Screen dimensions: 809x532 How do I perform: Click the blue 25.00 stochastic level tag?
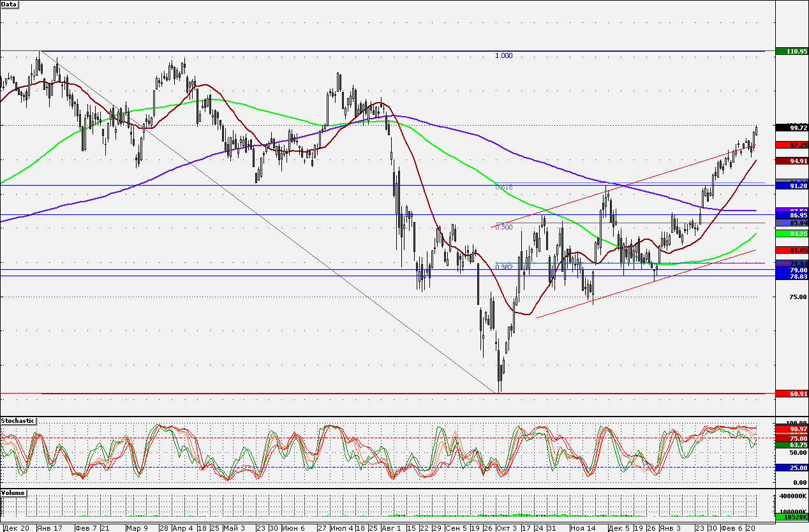point(791,468)
